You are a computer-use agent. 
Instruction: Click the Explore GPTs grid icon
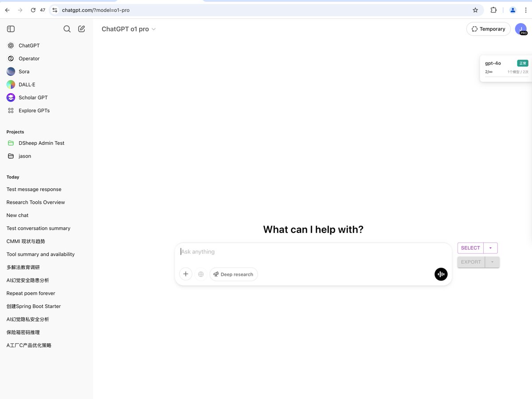click(11, 111)
